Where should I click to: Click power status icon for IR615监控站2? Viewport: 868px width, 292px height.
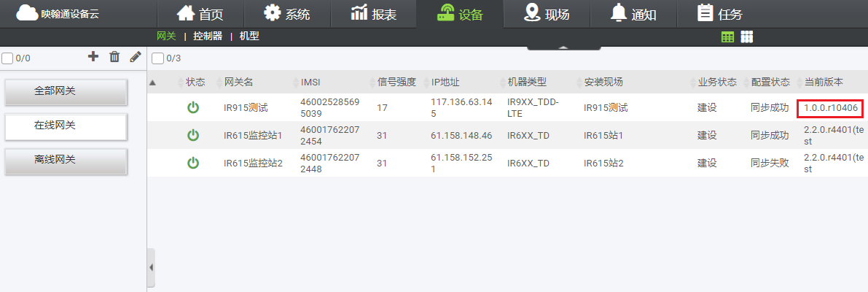(x=193, y=163)
